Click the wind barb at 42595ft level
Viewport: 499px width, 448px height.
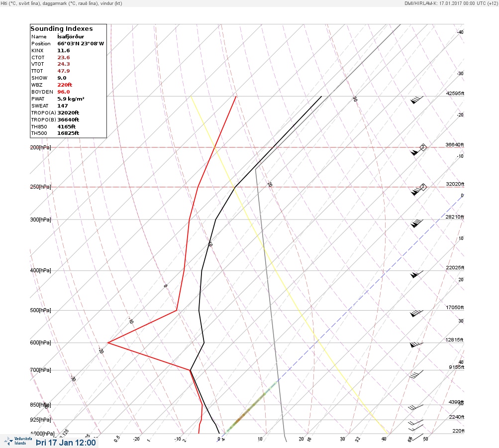[x=417, y=100]
